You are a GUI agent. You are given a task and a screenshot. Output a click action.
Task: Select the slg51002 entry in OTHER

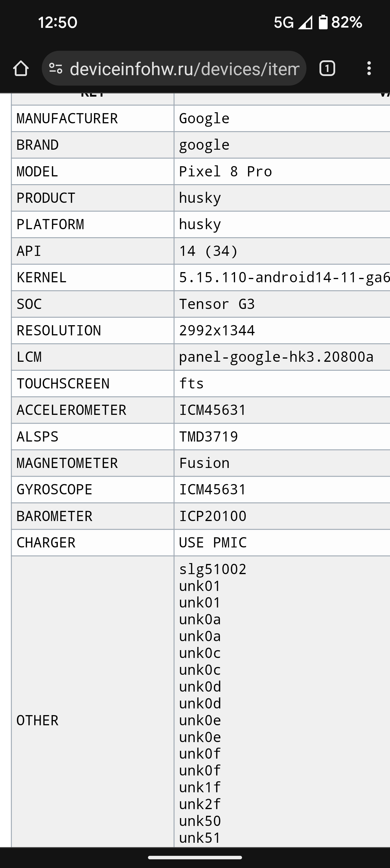pos(213,569)
